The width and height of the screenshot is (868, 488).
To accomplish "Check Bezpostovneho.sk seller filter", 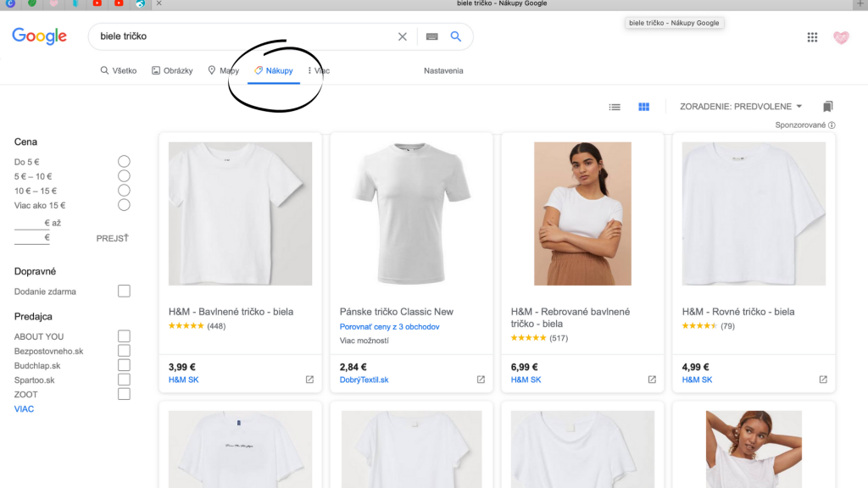I will tap(124, 351).
